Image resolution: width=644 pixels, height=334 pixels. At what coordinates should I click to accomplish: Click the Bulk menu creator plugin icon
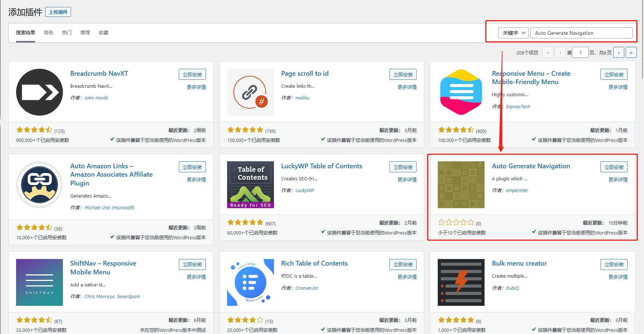click(x=461, y=282)
